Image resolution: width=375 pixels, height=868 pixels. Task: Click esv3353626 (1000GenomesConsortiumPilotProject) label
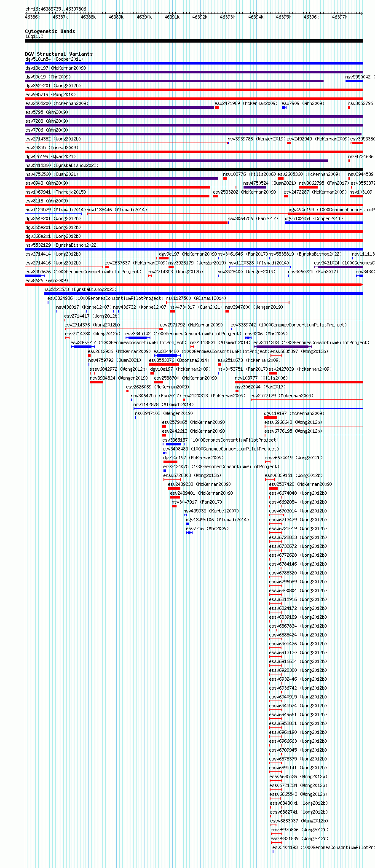click(x=83, y=272)
